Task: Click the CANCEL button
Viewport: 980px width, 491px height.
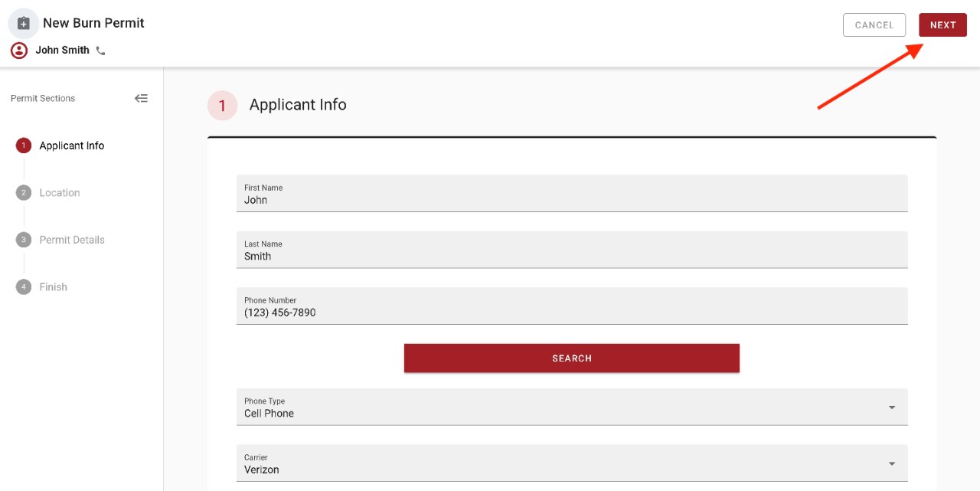Action: (874, 25)
